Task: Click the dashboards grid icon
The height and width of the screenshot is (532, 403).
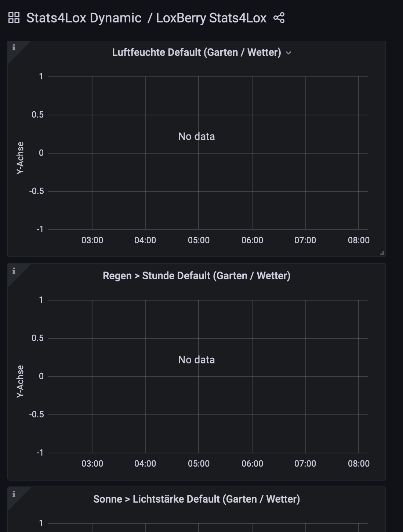Action: click(x=14, y=18)
